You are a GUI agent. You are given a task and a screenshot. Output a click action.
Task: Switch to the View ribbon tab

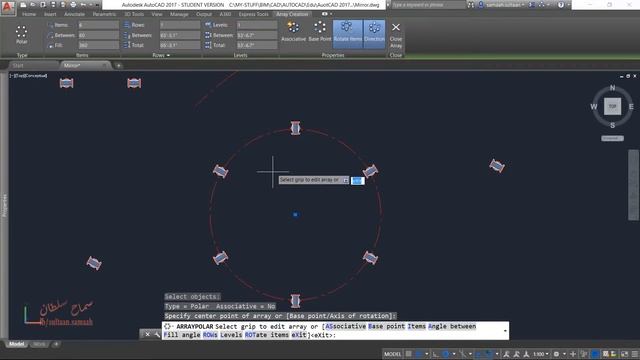[x=157, y=14]
